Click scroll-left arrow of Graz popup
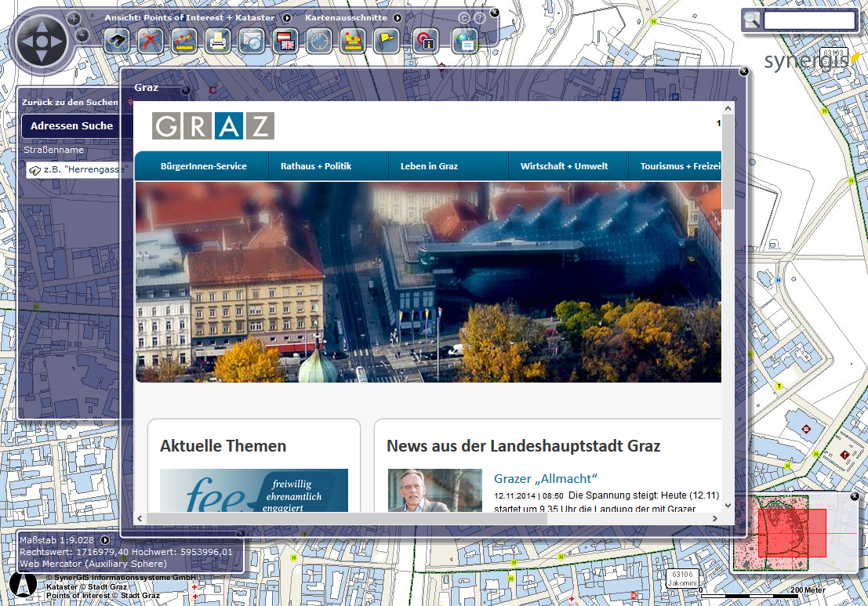 140,518
